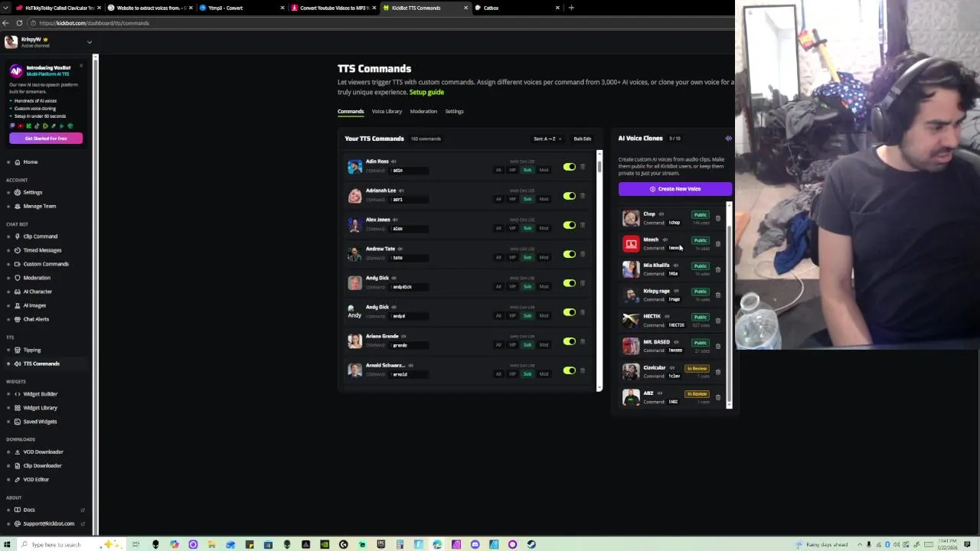Toggle the Andy Dick andyd command switch
Image resolution: width=980 pixels, height=551 pixels.
pos(569,312)
